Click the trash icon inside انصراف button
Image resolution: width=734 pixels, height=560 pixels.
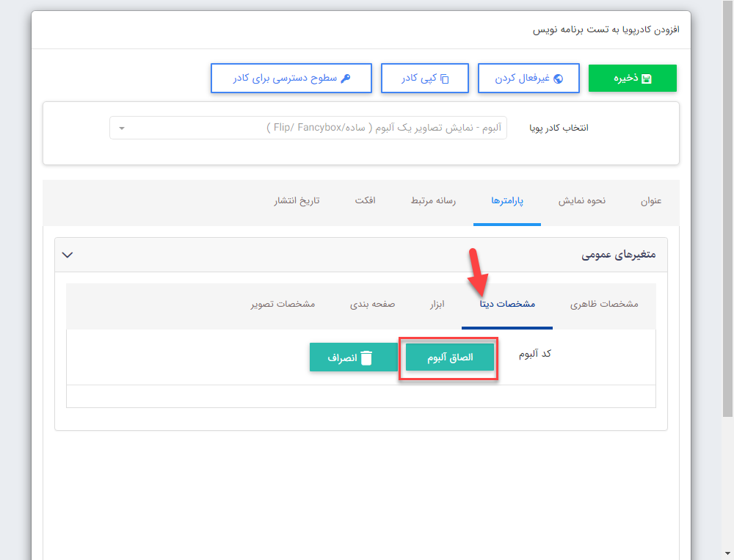(x=366, y=357)
